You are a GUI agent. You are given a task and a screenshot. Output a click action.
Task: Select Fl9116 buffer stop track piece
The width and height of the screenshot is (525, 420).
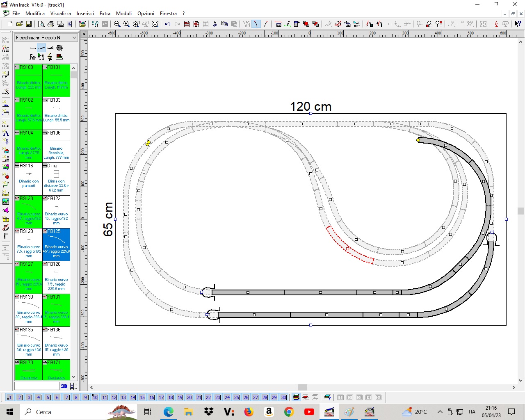click(x=29, y=179)
